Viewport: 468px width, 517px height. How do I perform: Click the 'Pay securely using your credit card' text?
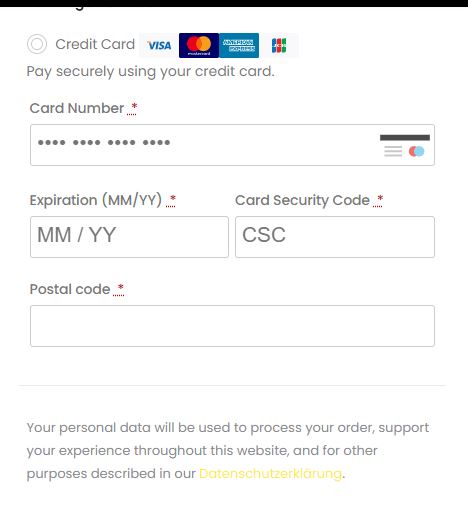click(x=150, y=72)
